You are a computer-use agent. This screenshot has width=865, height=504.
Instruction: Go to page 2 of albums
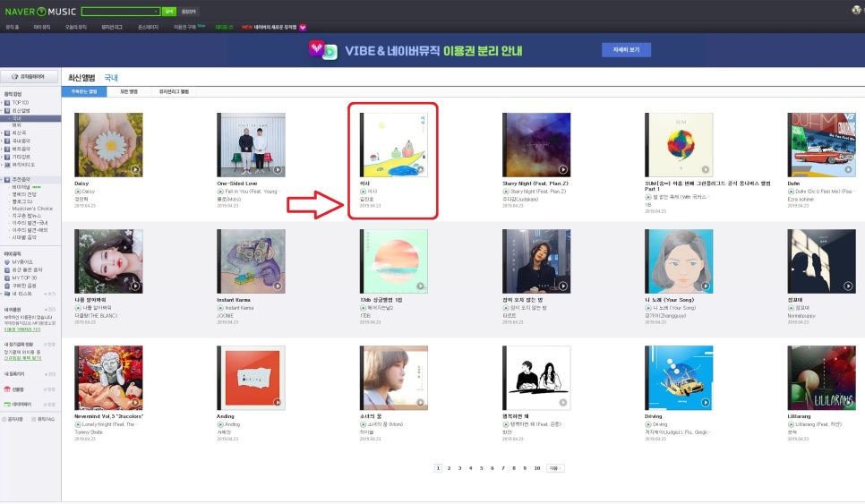click(x=449, y=468)
